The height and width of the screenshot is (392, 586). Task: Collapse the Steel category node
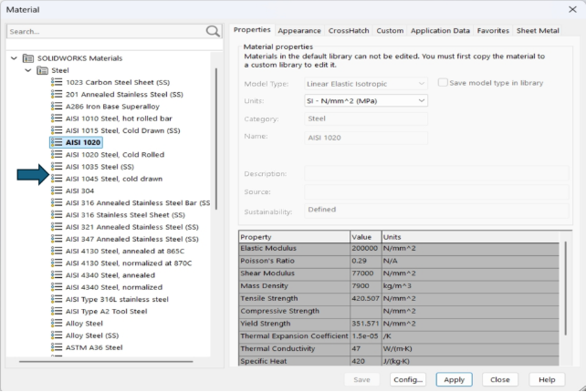coord(28,70)
